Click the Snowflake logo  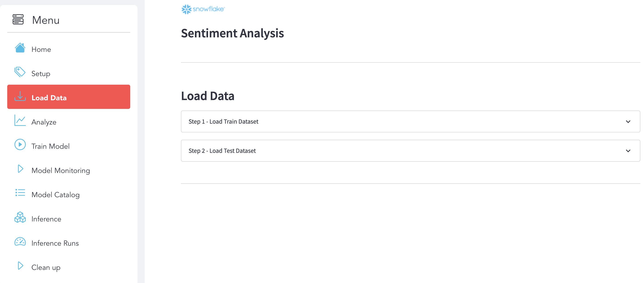pyautogui.click(x=203, y=9)
